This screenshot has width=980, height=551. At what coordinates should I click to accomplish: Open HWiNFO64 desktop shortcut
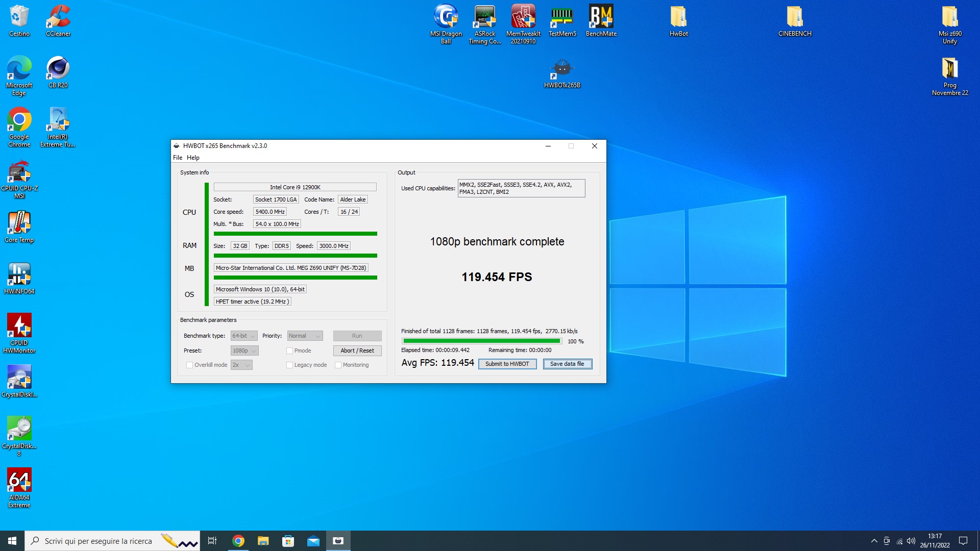click(19, 279)
